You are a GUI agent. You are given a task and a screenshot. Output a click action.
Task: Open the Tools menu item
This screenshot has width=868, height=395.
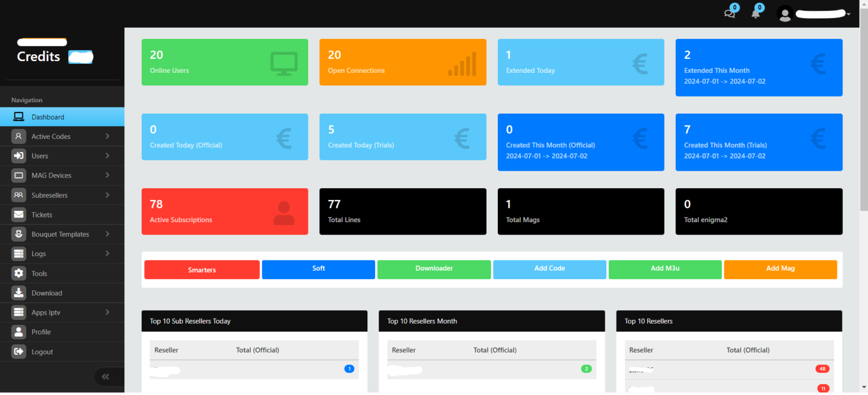tap(62, 274)
